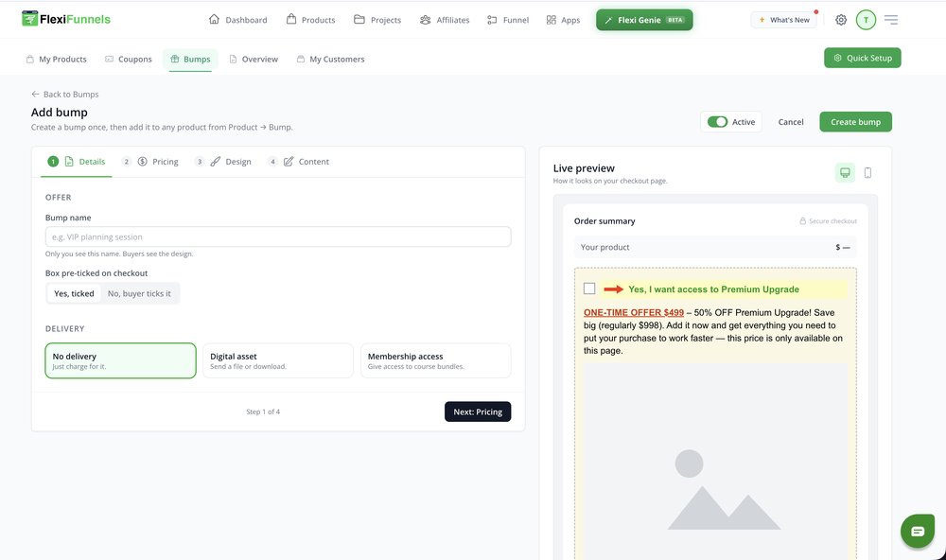Viewport: 946px width, 560px height.
Task: Click the Projects folder icon
Action: tap(359, 19)
